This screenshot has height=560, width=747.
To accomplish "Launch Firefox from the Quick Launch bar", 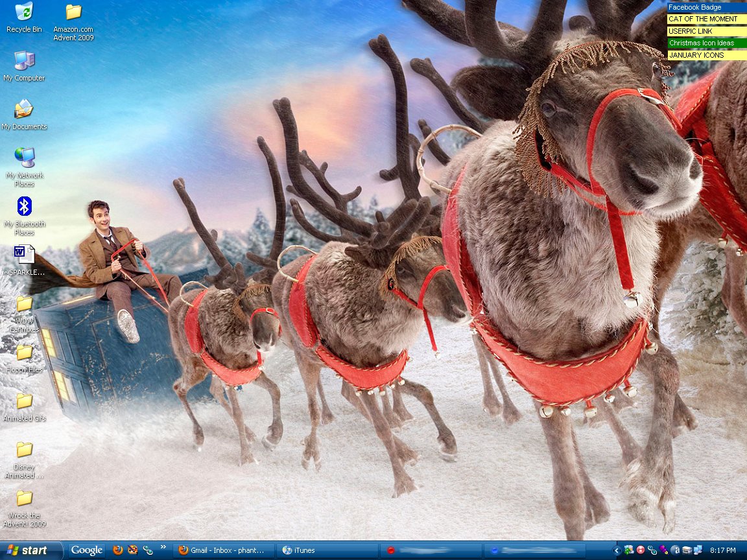I will pyautogui.click(x=117, y=550).
